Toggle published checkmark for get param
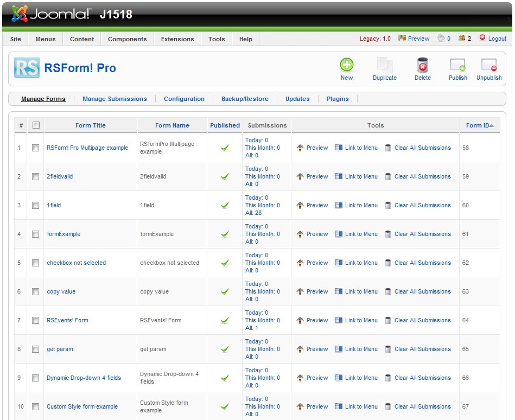The image size is (515, 420). pos(225,349)
